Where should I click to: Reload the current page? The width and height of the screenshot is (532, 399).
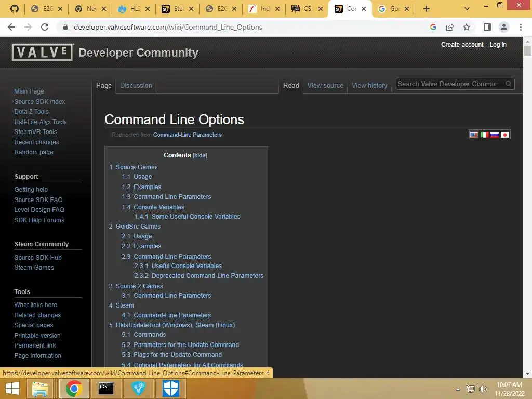[x=45, y=27]
